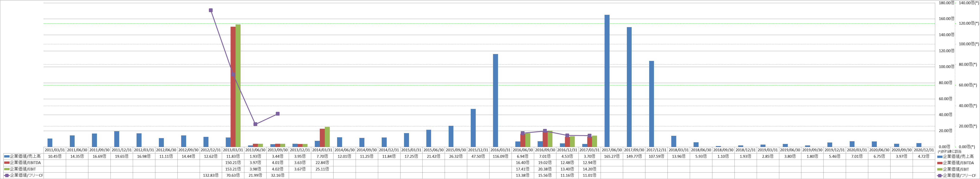
Task: Click the 2020/12/31 date header
Action: (x=924, y=150)
